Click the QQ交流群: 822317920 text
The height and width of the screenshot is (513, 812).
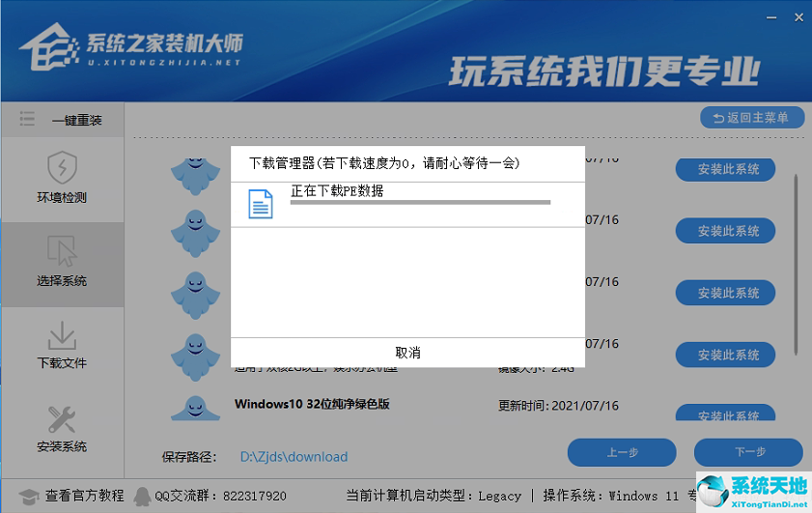click(220, 496)
